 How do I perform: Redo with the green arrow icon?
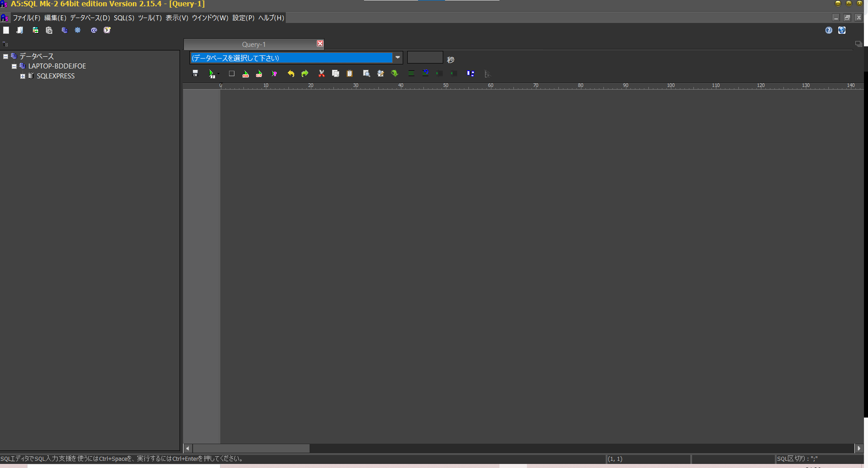[x=305, y=73]
